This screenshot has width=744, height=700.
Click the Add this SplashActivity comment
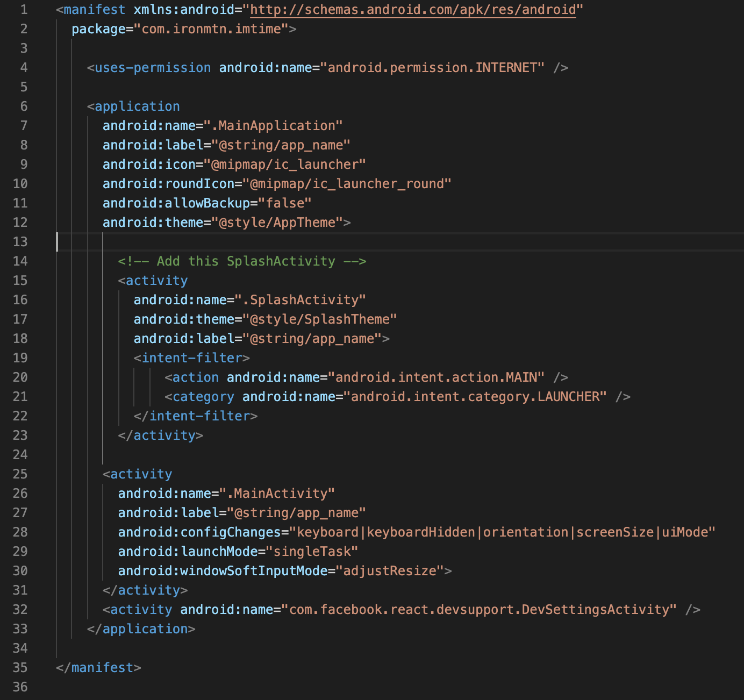click(242, 261)
